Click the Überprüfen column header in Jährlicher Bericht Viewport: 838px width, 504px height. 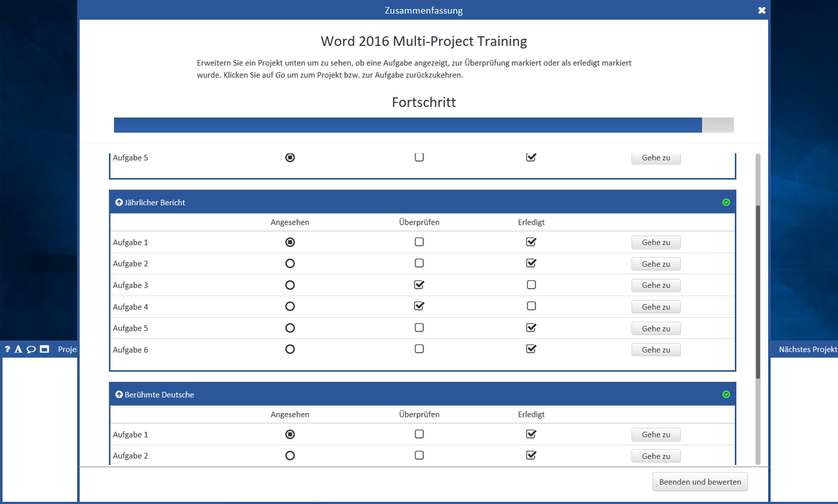(x=419, y=222)
